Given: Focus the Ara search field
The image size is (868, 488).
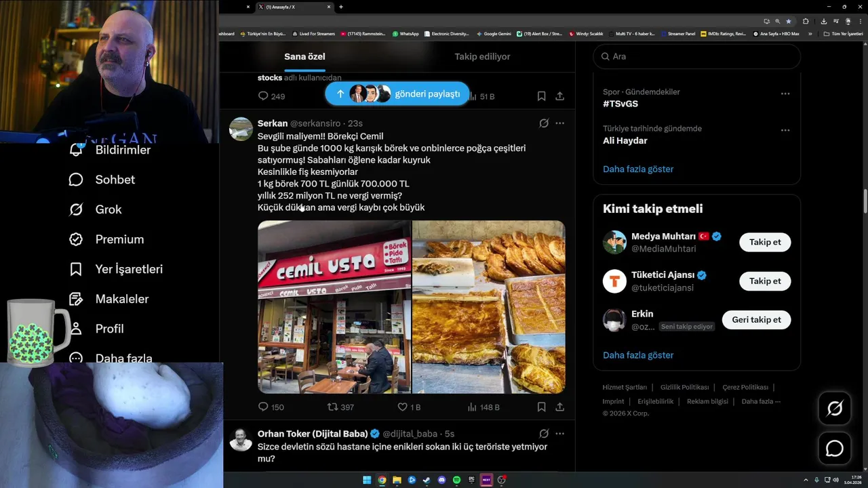Looking at the screenshot, I should tap(696, 56).
